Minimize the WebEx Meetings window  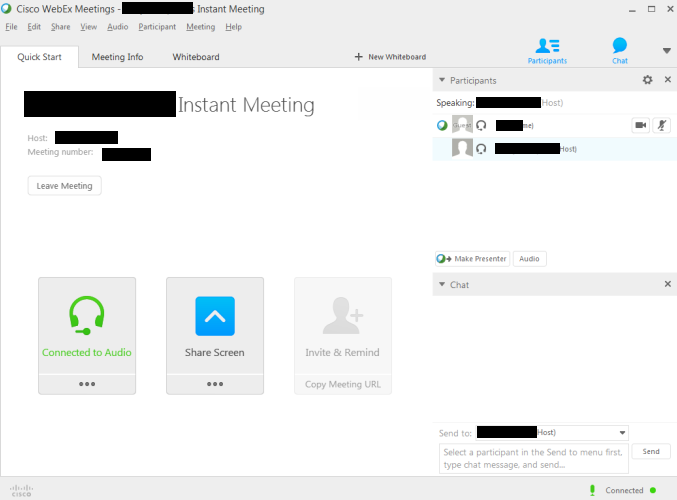pos(632,9)
